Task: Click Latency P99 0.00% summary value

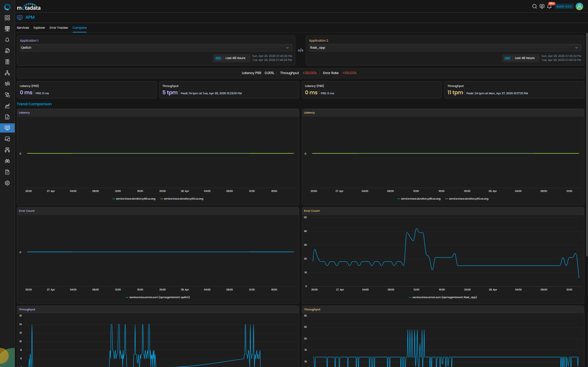Action: 269,73
